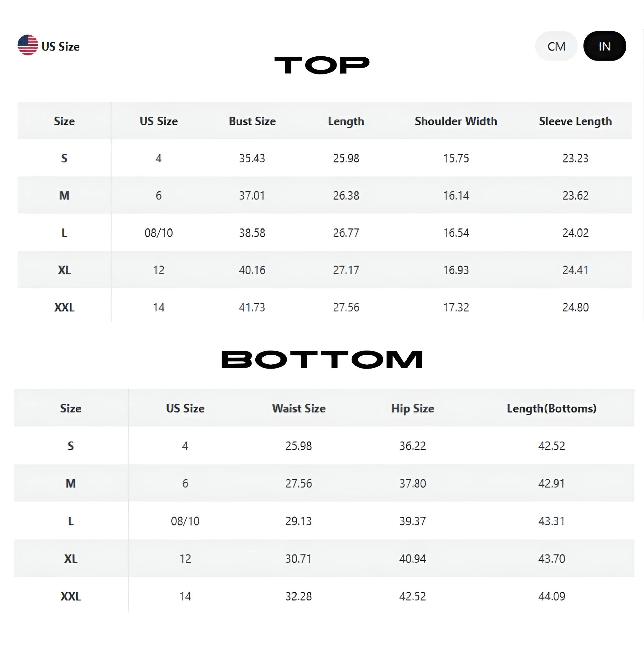Image resolution: width=644 pixels, height=645 pixels.
Task: Switch units to CM
Action: pyautogui.click(x=556, y=46)
